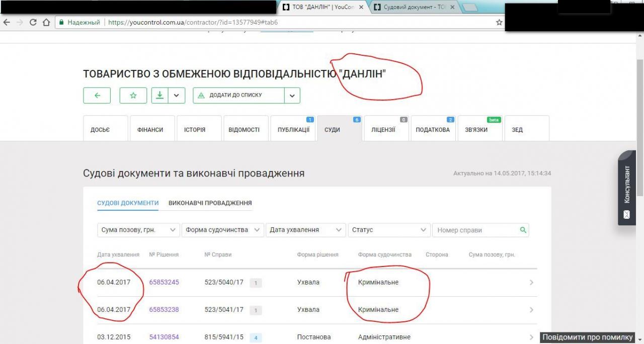Open browser home page icon
This screenshot has height=344, width=644.
click(x=46, y=22)
